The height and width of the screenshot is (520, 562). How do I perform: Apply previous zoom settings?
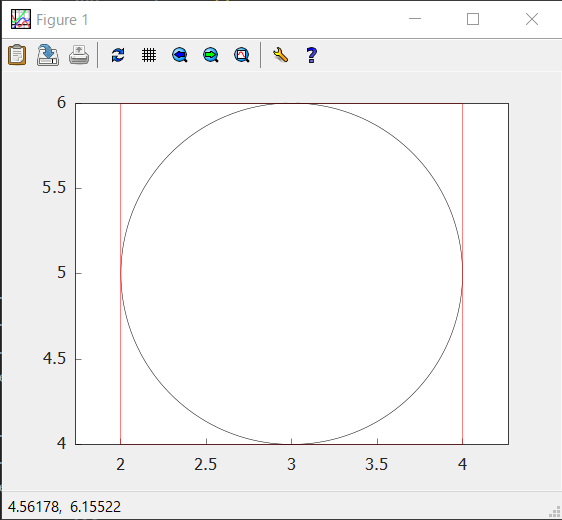tap(180, 55)
